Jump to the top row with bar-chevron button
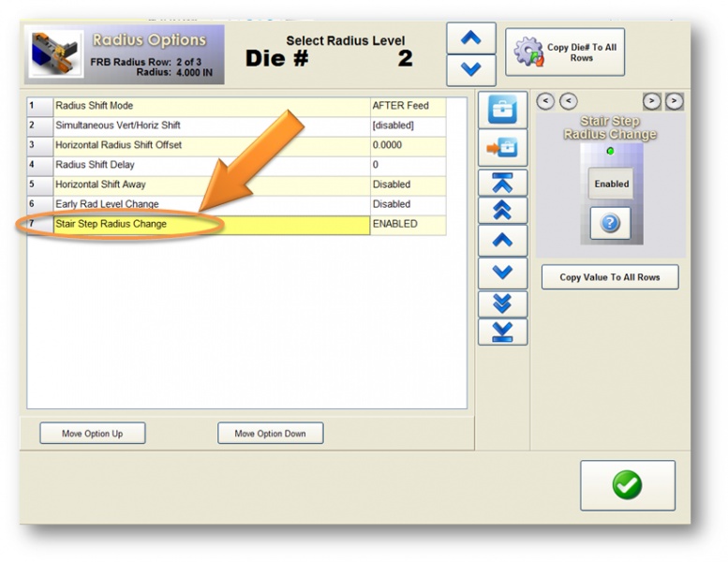 [x=503, y=183]
